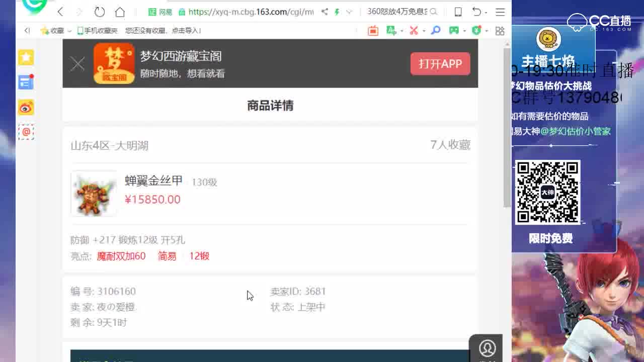644x362 pixels.
Task: Go forward to the next page
Action: 79,12
